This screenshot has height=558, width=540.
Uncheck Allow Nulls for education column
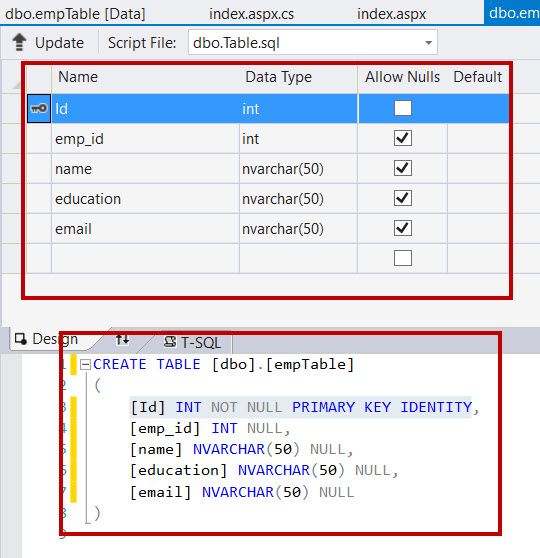point(403,198)
